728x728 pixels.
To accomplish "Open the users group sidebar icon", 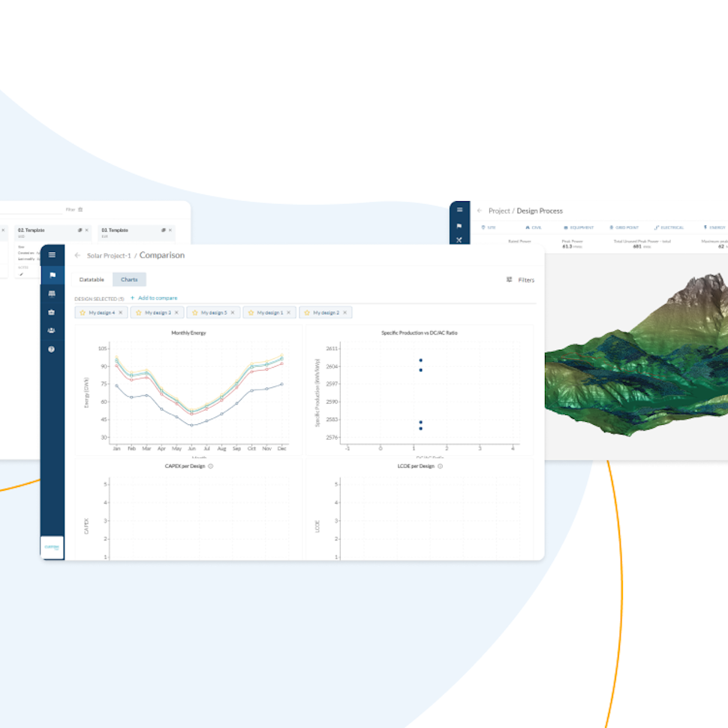I will pyautogui.click(x=52, y=330).
